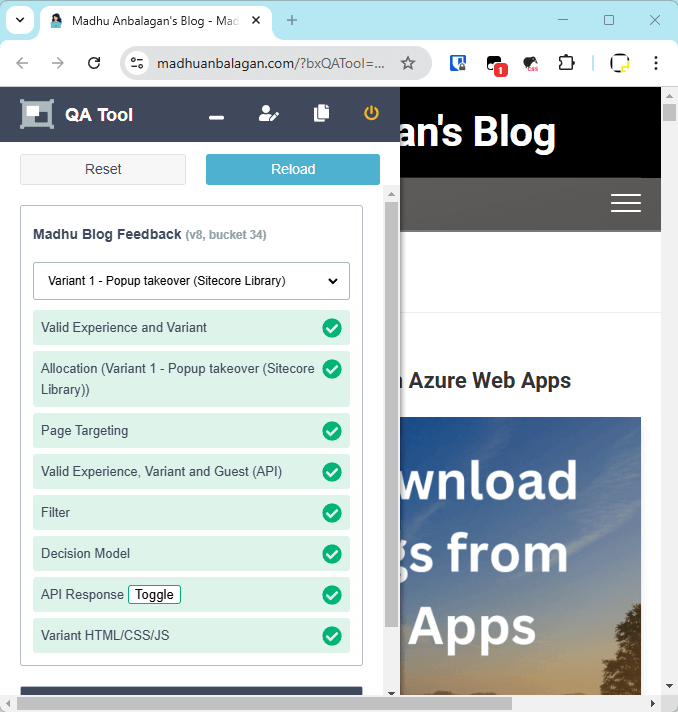Click the QA Tool logo icon
The height and width of the screenshot is (712, 678).
point(37,114)
